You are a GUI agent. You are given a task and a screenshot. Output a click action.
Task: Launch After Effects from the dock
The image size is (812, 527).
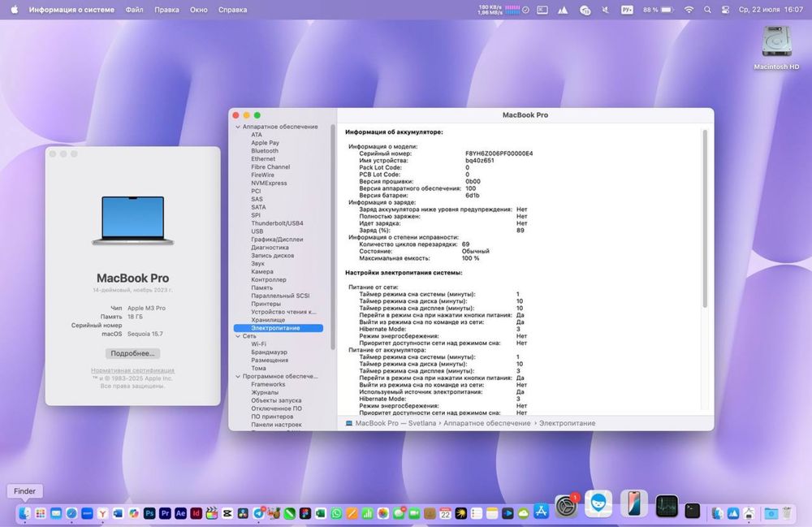tap(180, 513)
